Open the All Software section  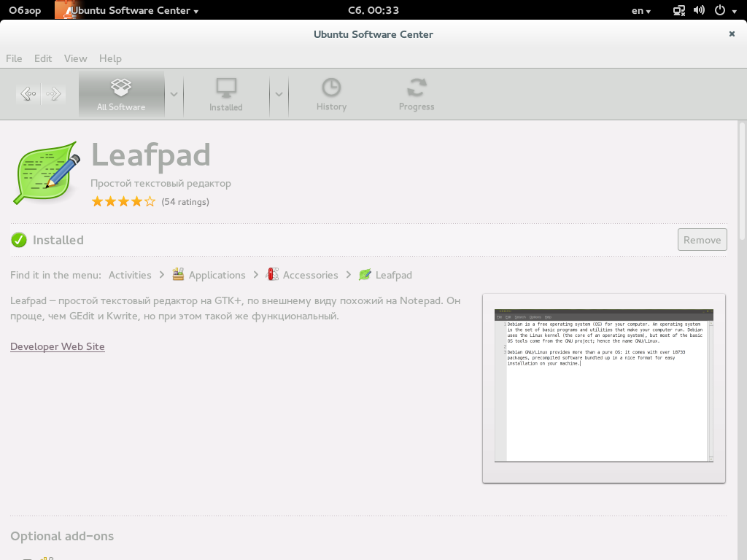click(x=122, y=94)
